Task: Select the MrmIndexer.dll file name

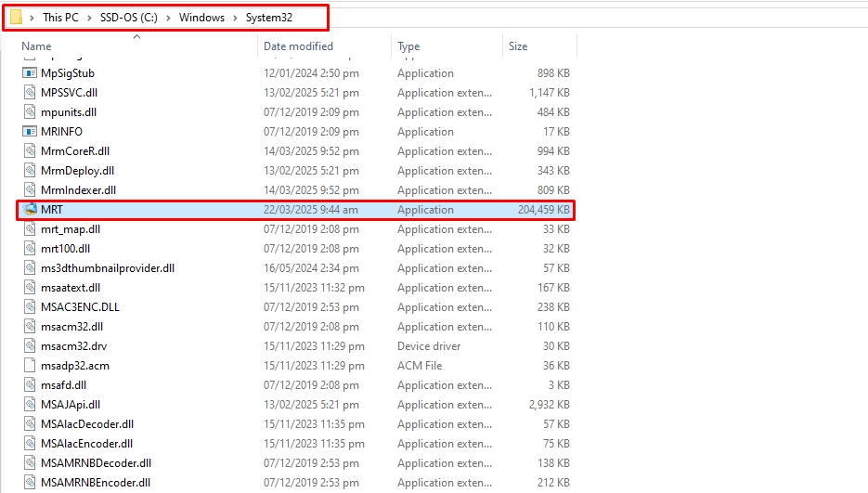Action: click(79, 190)
